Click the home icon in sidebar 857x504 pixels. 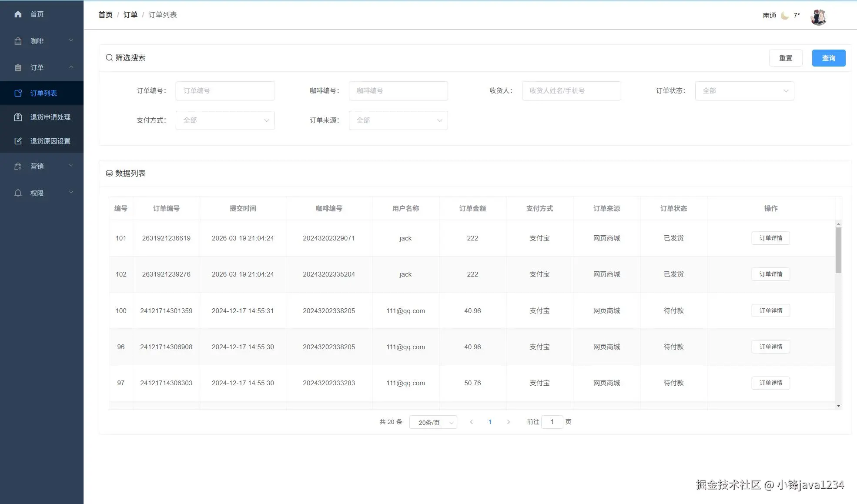point(18,14)
